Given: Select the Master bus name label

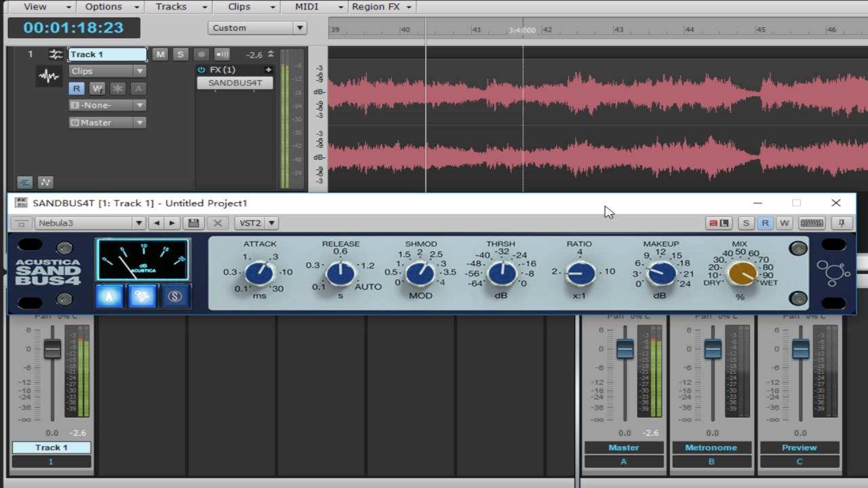Looking at the screenshot, I should coord(624,447).
